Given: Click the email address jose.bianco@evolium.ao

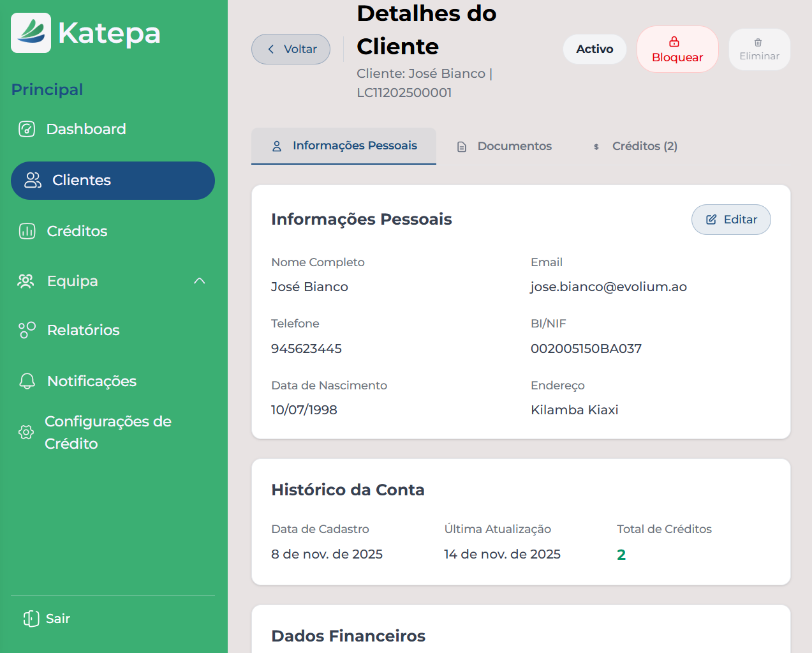Looking at the screenshot, I should coord(609,287).
